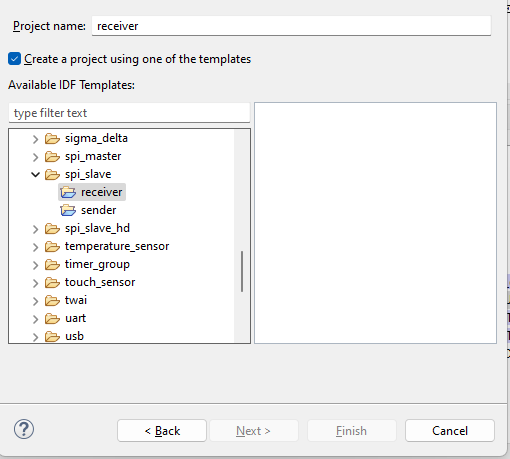Click the sender template folder icon
Viewport: 510px width, 459px height.
68,210
